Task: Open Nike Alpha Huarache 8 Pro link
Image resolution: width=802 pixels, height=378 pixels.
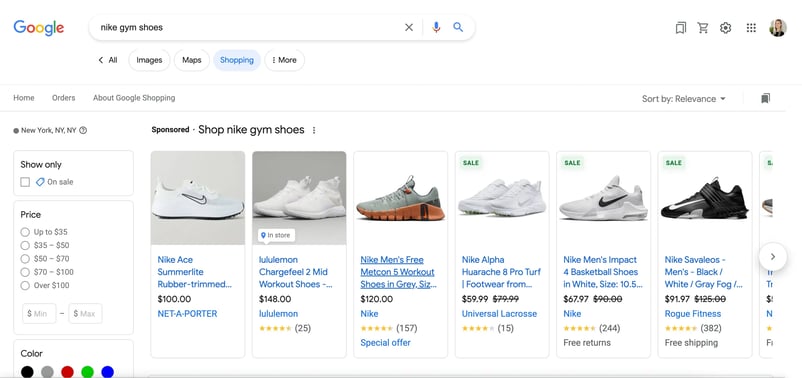Action: (x=501, y=272)
